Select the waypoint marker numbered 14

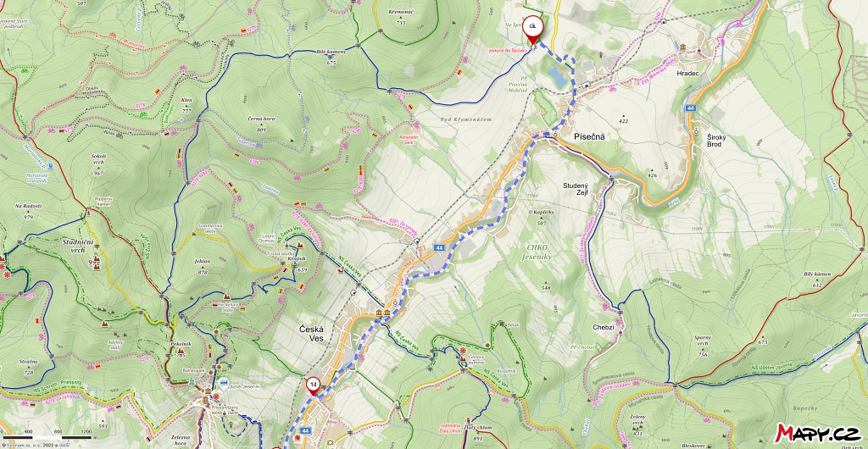point(313,385)
